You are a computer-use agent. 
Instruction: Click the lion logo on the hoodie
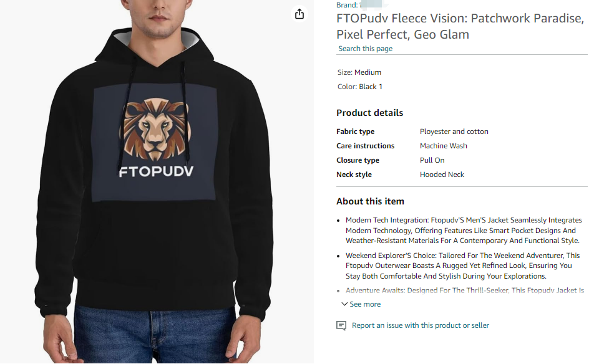(x=153, y=128)
